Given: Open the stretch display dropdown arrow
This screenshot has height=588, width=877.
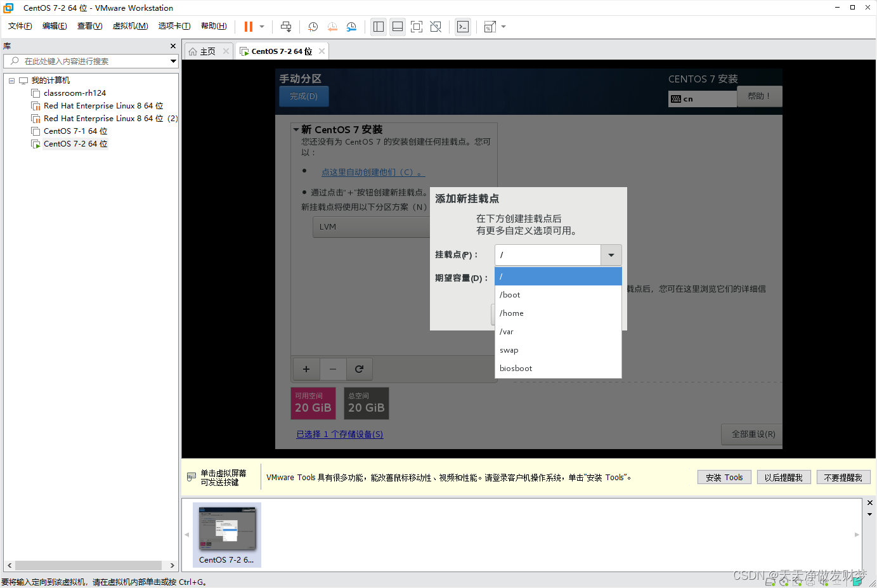Looking at the screenshot, I should [503, 27].
